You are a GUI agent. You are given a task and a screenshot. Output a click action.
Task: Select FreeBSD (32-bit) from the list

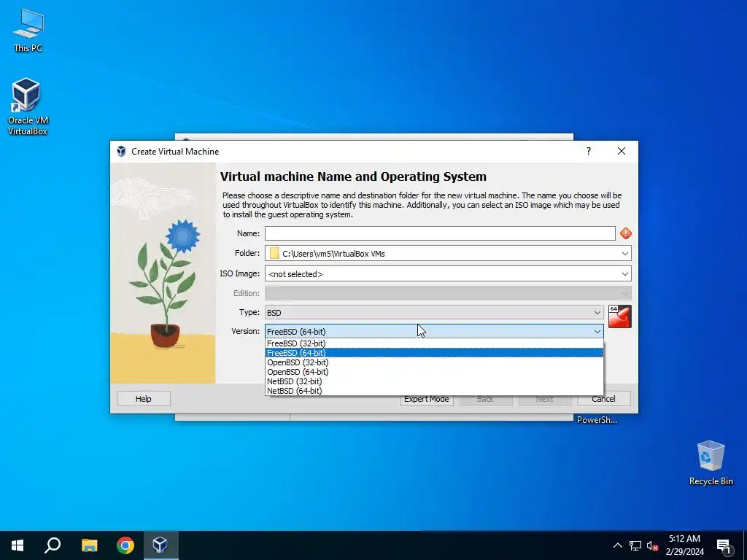[x=434, y=343]
